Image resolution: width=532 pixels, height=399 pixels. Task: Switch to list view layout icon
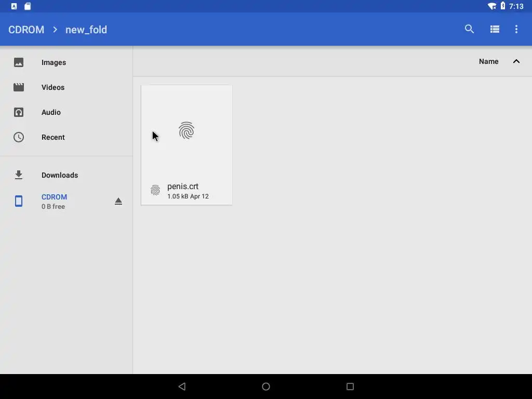[x=495, y=29]
